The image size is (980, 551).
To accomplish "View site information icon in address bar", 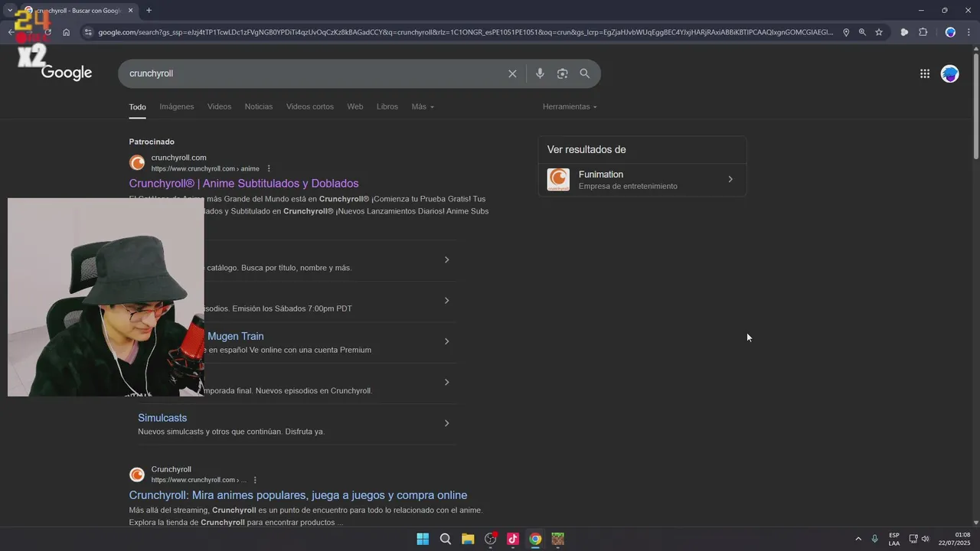I will pos(88,32).
